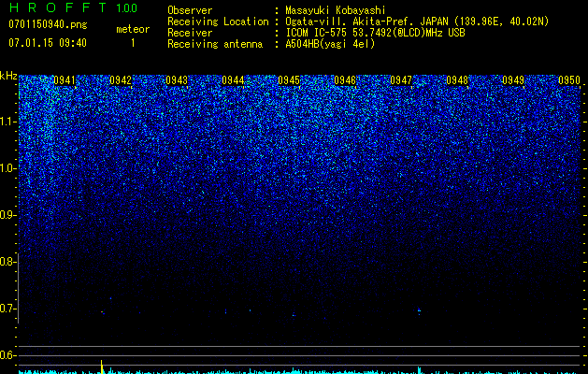This screenshot has width=588, height=374.
Task: Click the 0942 time marker
Action: pyautogui.click(x=121, y=80)
